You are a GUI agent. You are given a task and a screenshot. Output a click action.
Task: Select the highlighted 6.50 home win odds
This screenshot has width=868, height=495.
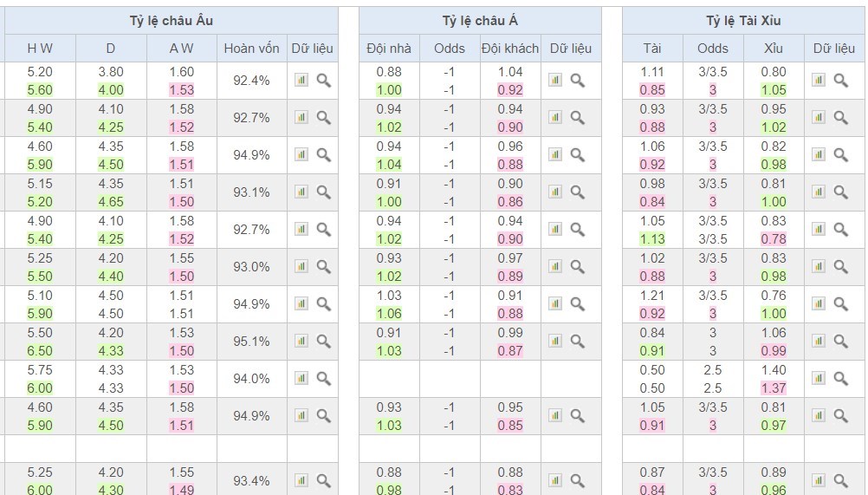(x=40, y=351)
